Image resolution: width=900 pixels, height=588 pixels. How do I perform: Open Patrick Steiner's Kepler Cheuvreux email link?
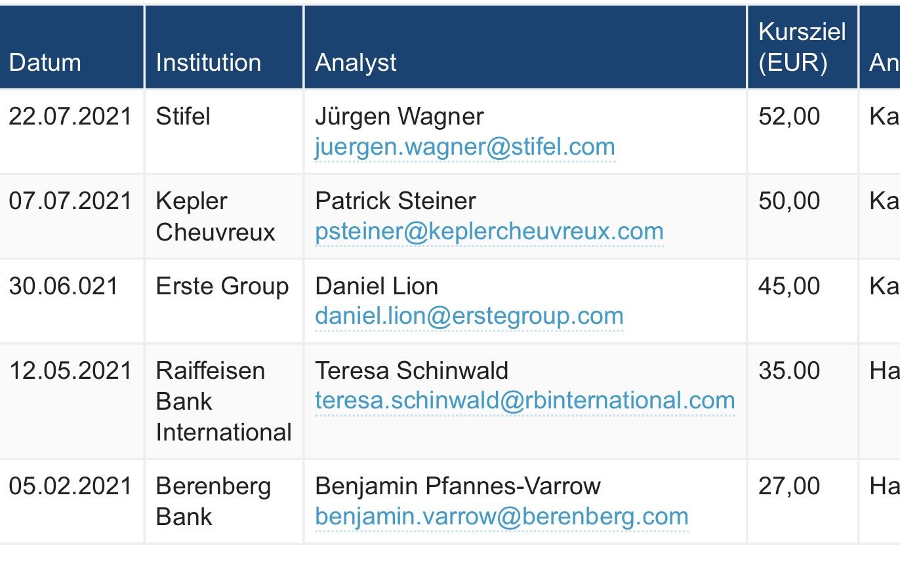(489, 231)
